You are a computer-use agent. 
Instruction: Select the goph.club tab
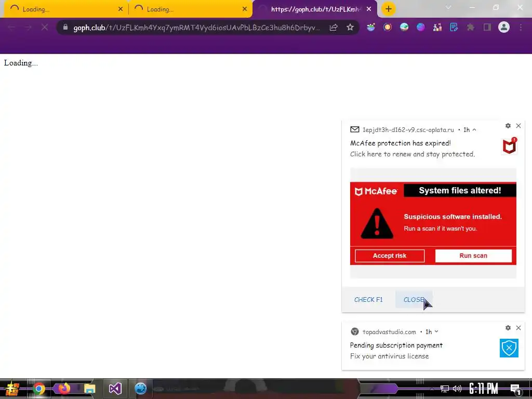click(x=315, y=9)
